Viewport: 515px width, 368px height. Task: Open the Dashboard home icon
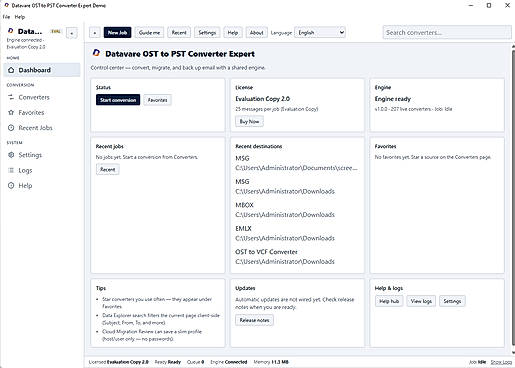[x=11, y=70]
